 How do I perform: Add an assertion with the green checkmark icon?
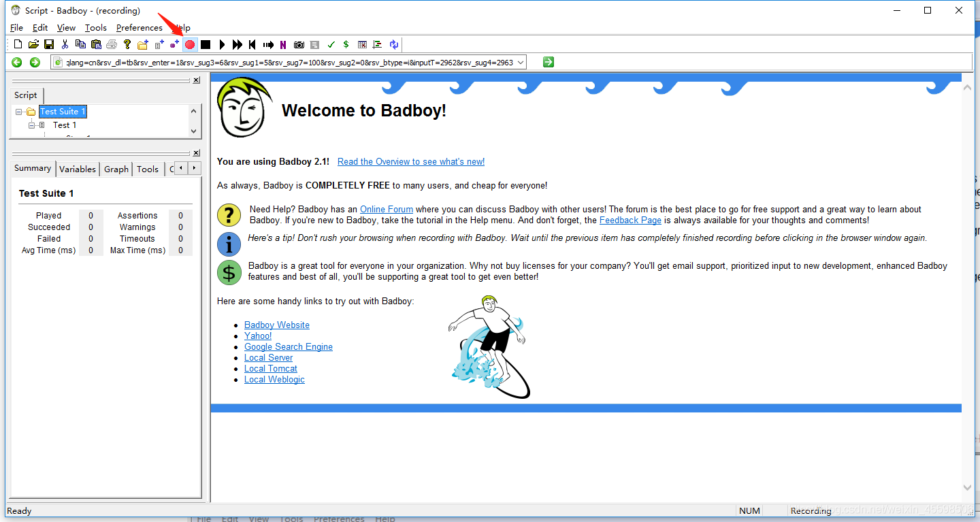(x=331, y=44)
